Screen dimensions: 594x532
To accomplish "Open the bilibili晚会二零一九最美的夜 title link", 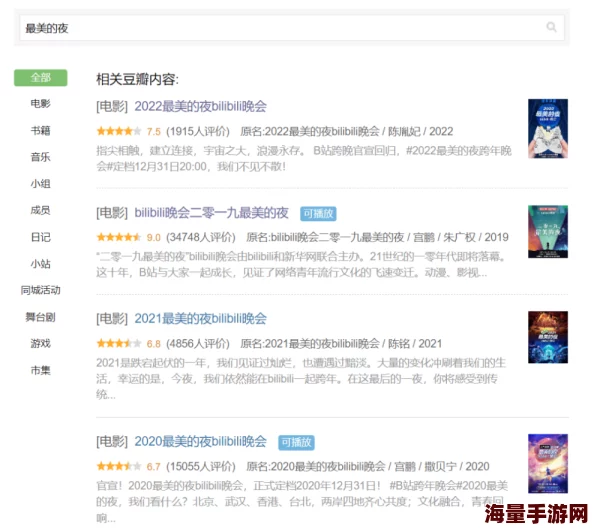I will pos(211,213).
